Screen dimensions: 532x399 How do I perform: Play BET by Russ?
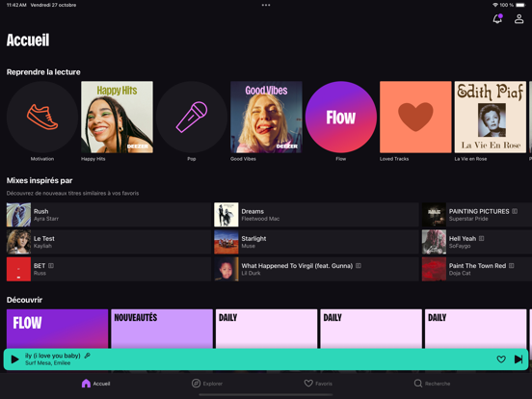point(109,269)
